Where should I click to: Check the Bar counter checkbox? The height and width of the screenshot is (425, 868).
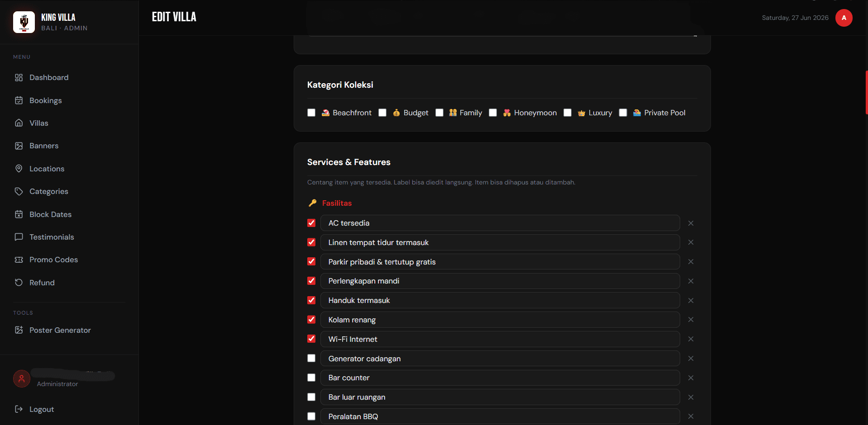(311, 378)
